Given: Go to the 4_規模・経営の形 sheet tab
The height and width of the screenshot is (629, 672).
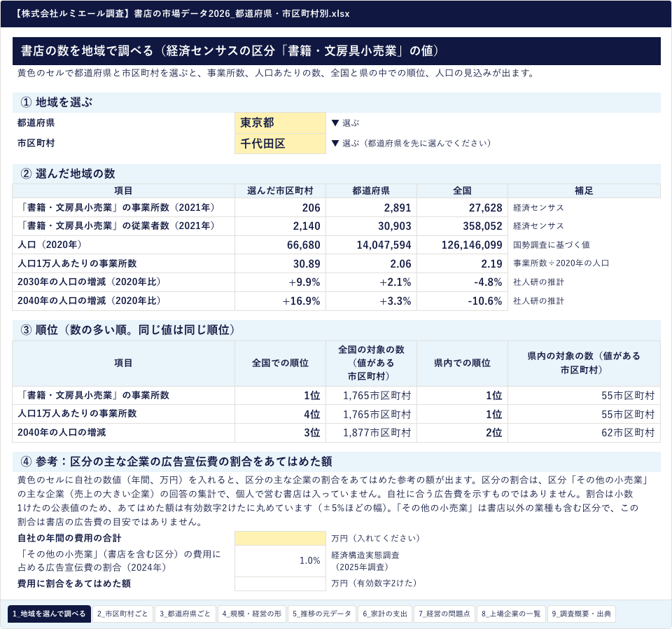Looking at the screenshot, I should pos(251,614).
